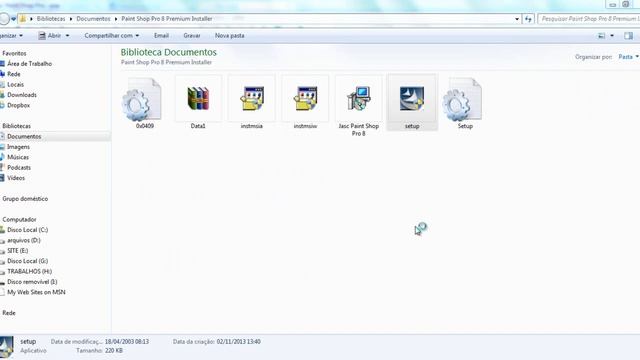Screen dimensions: 640x360
Task: Open the Músicas library
Action: click(18, 157)
